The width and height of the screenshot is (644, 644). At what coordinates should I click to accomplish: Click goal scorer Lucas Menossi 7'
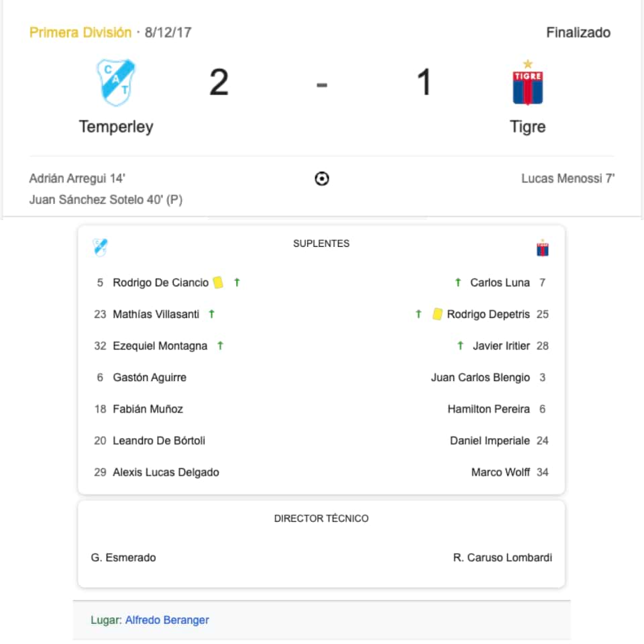pos(568,178)
